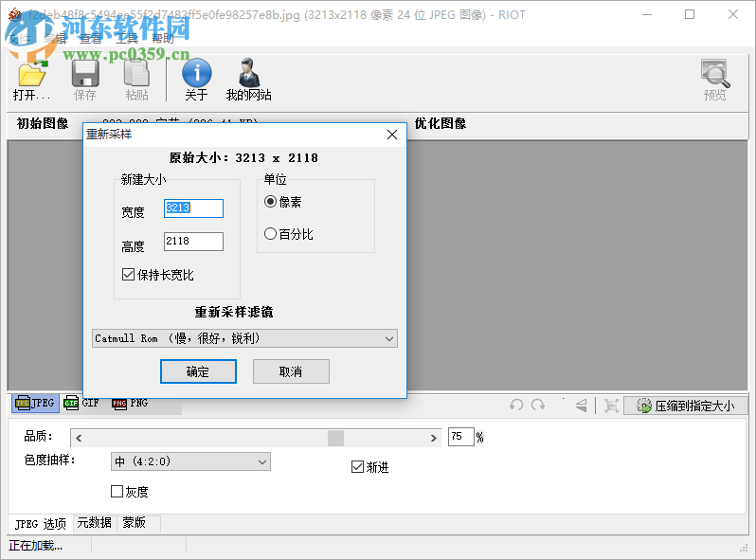
Task: Click the Open (打开) folder icon
Action: (32, 73)
